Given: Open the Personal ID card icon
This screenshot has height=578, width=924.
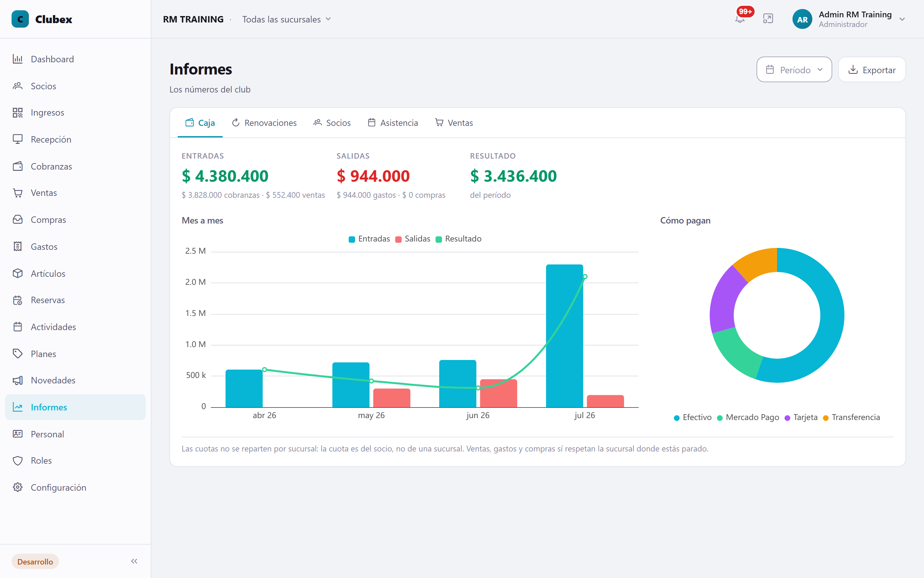Looking at the screenshot, I should [x=18, y=434].
